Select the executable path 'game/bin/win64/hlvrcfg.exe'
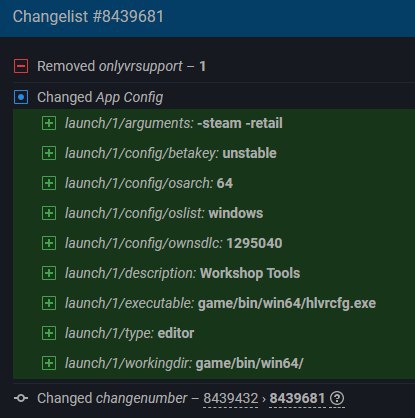This screenshot has width=415, height=418. coord(287,303)
